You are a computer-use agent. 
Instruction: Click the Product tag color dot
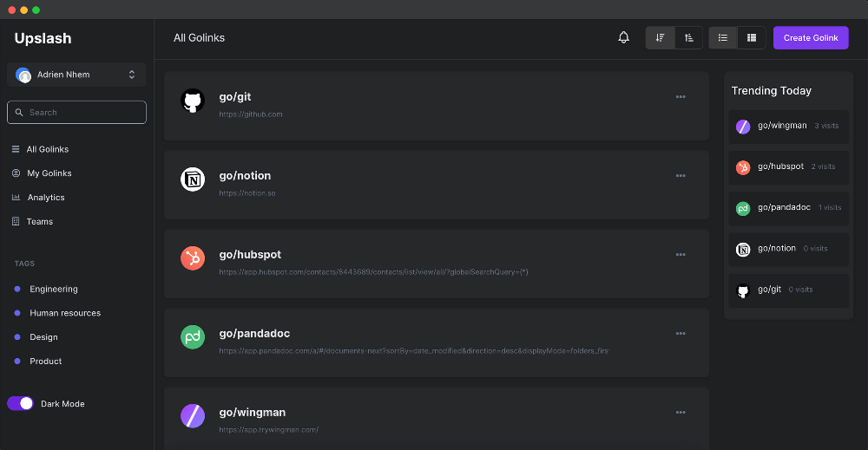[x=17, y=361]
